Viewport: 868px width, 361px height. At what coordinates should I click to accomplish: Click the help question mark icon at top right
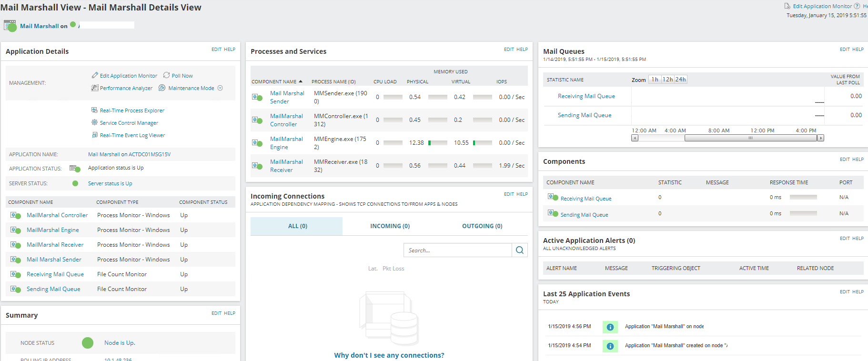coord(857,6)
